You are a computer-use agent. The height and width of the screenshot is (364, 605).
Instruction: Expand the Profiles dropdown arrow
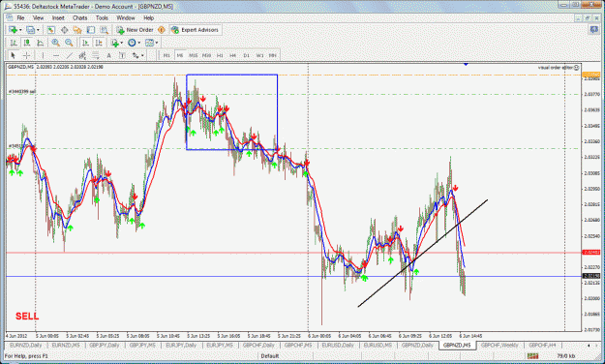tap(38, 30)
